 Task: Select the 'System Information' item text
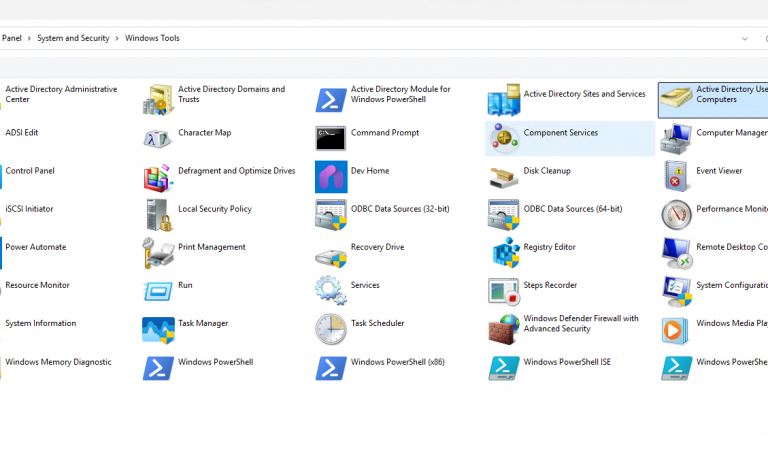pos(41,323)
